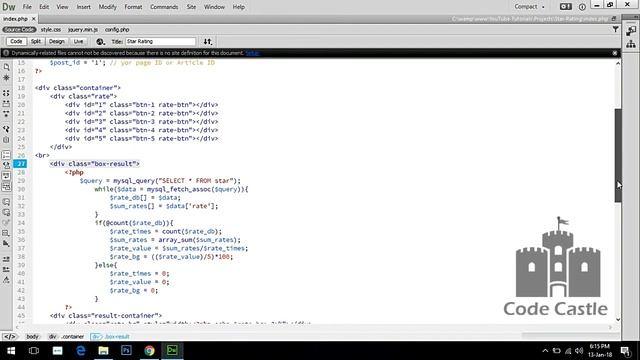Dismiss the dynamically-related files info bar
This screenshot has height=360, width=640.
pos(615,53)
